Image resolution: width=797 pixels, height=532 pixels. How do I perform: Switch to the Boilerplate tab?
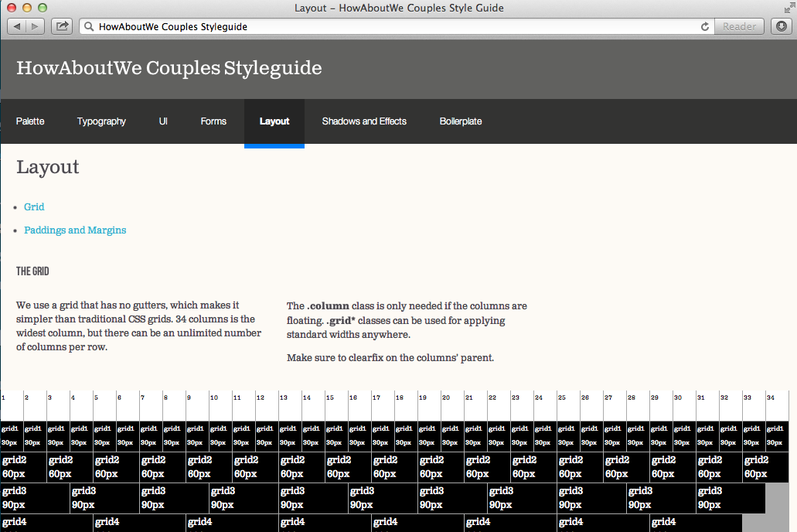(x=461, y=121)
